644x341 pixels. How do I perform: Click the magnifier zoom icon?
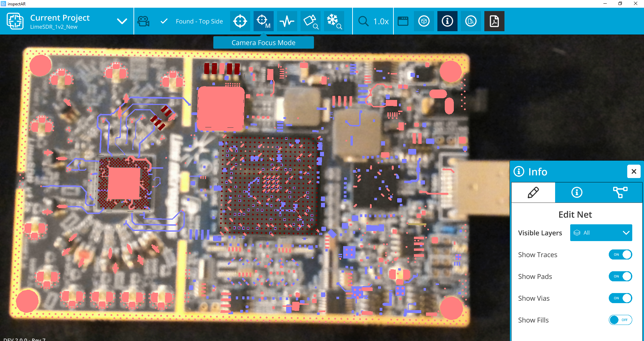[363, 21]
